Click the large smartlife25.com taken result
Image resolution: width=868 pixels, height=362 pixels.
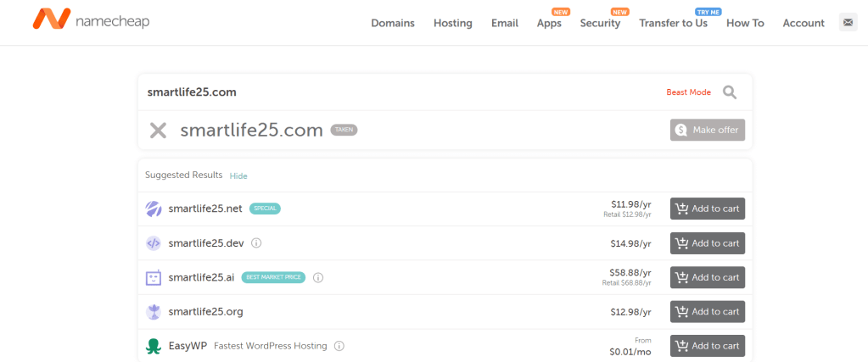point(251,130)
